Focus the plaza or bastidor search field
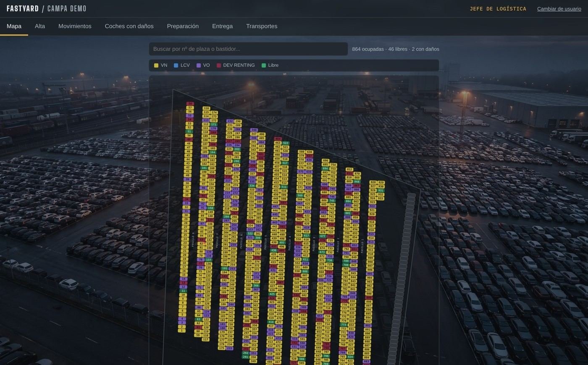Screen dimensions: 588x365 (x=248, y=49)
